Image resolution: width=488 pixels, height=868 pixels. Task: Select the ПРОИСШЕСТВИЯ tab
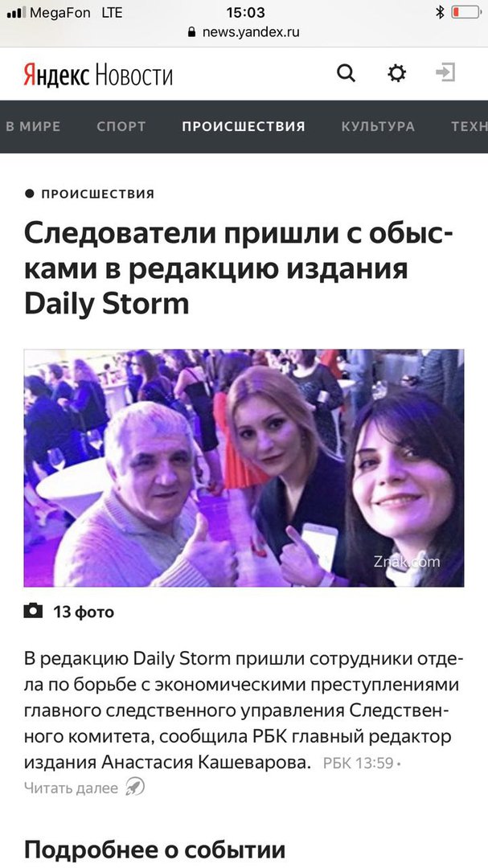(244, 126)
